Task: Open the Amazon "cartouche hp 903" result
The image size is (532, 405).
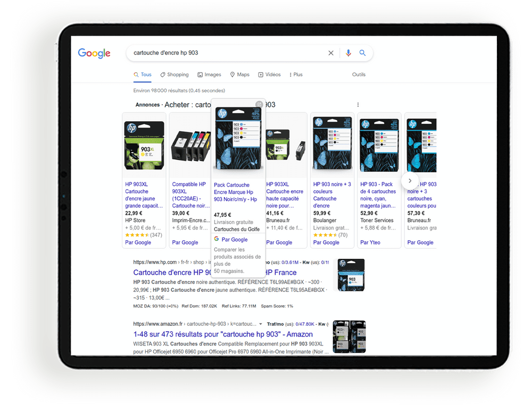Action: coord(223,334)
